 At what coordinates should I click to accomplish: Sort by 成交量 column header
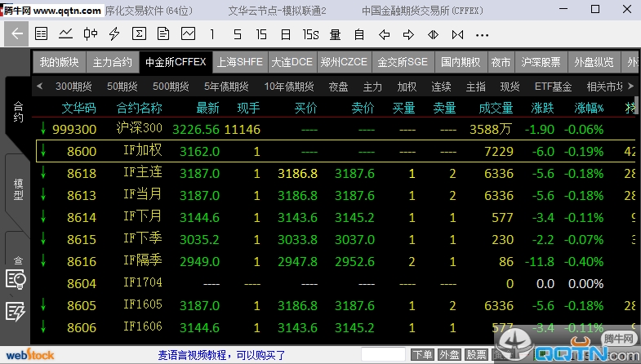pyautogui.click(x=496, y=109)
